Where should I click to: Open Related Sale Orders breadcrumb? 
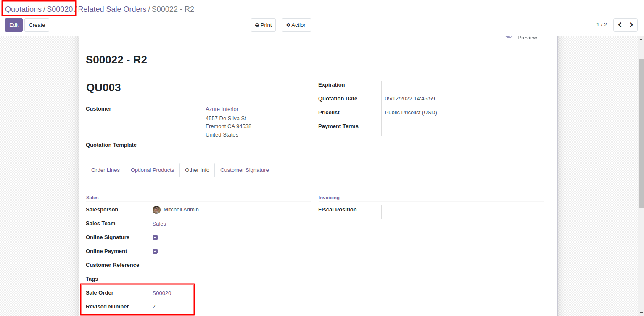(x=112, y=9)
